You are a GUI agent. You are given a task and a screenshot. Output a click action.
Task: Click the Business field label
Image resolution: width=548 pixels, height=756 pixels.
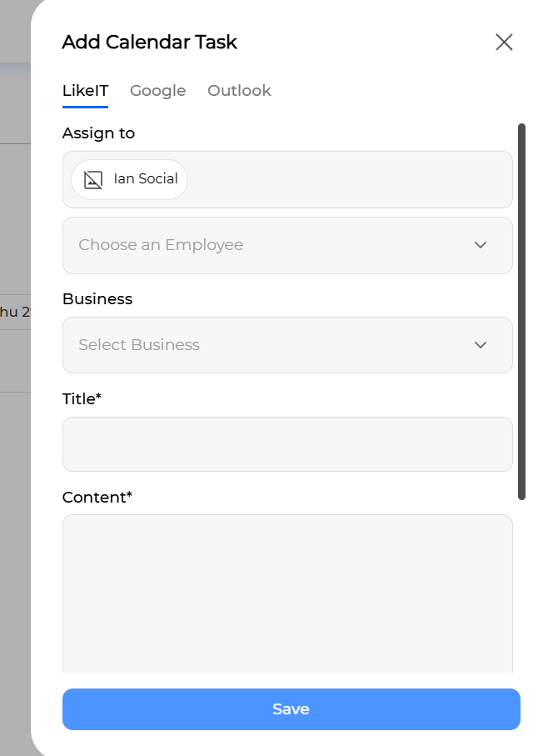(x=97, y=299)
